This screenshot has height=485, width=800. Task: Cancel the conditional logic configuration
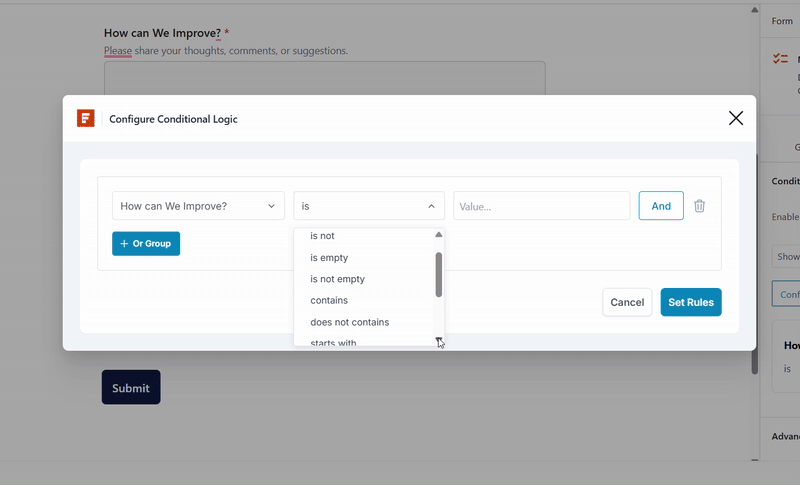[627, 302]
